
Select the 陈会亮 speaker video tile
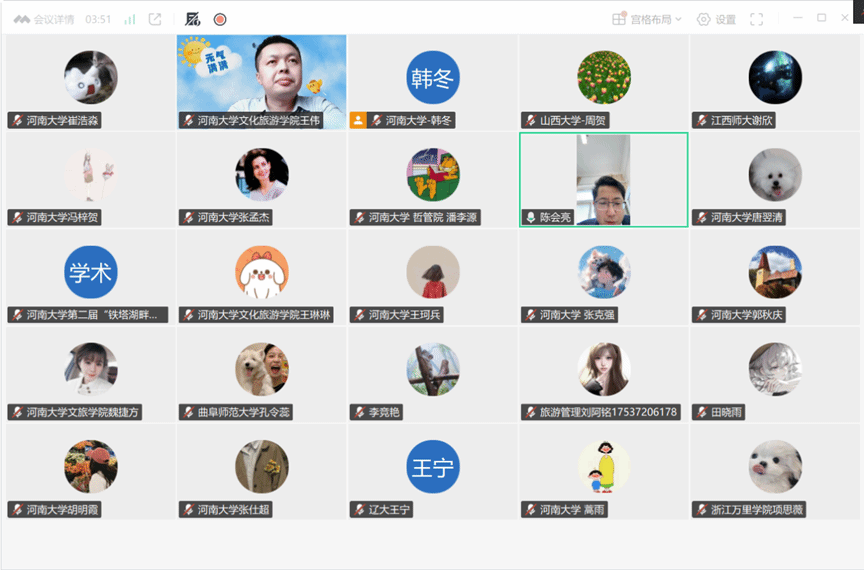(x=603, y=178)
